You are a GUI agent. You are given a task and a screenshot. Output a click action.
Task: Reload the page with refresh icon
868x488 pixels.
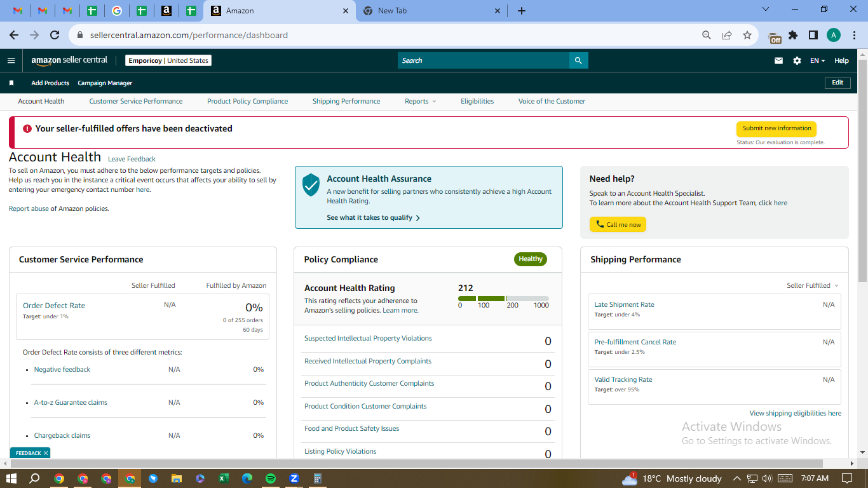tap(55, 36)
